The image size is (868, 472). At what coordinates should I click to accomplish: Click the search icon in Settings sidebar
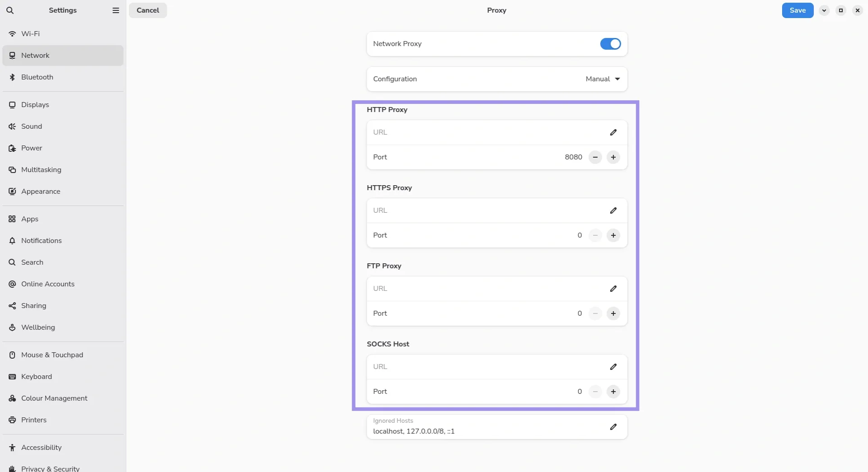[x=10, y=10]
